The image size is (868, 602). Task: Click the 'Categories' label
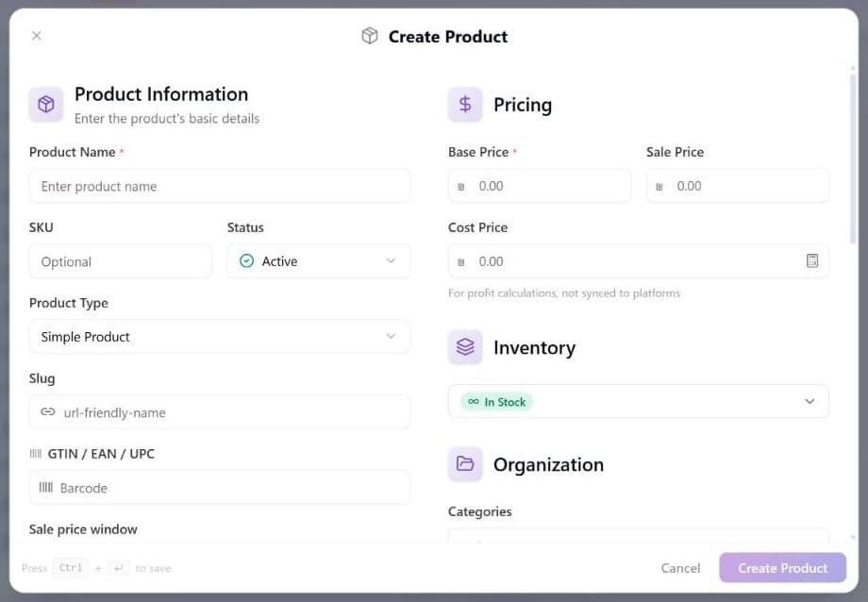click(480, 511)
